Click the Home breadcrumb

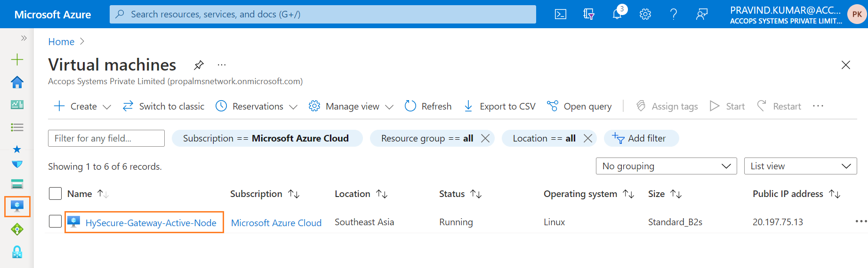[x=61, y=42]
